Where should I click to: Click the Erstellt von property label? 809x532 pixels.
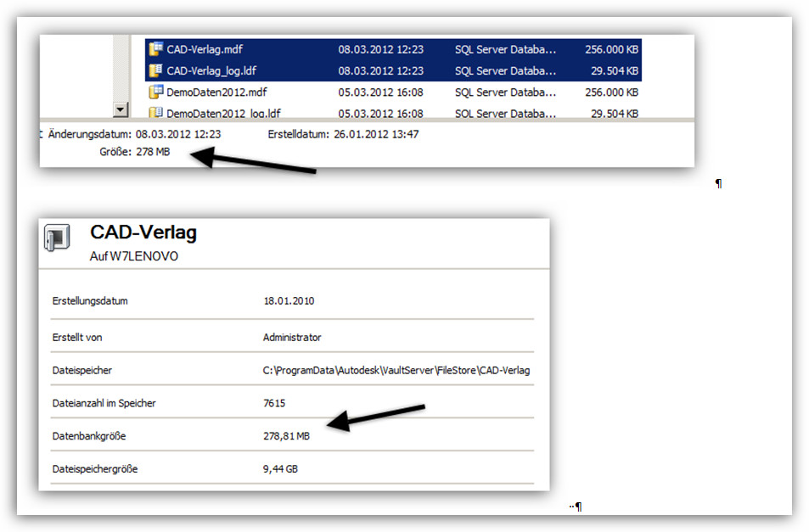point(77,338)
